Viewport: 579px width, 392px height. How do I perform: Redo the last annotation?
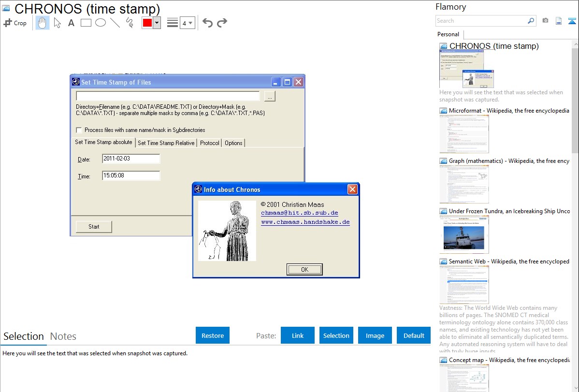pyautogui.click(x=222, y=23)
